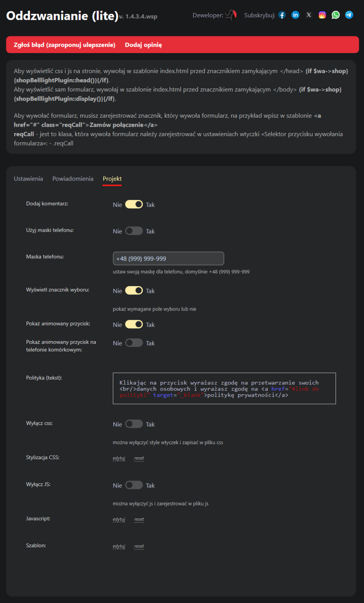Disable the 'Dodaj komentarz' toggle
The height and width of the screenshot is (603, 364).
coord(134,204)
